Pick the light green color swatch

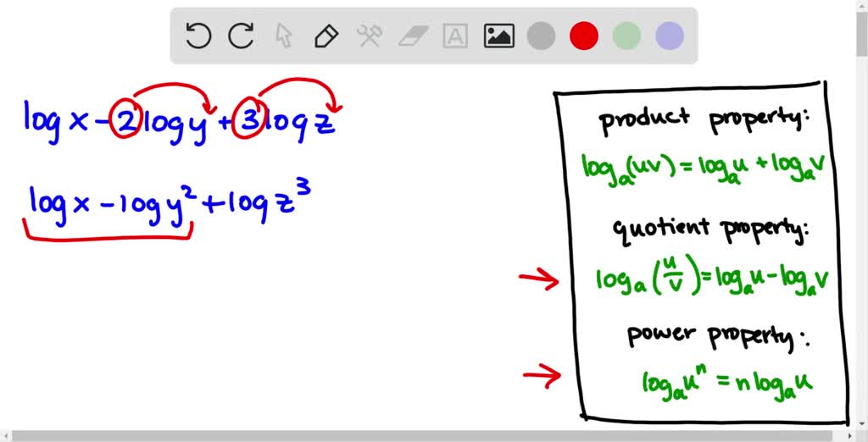[x=626, y=36]
